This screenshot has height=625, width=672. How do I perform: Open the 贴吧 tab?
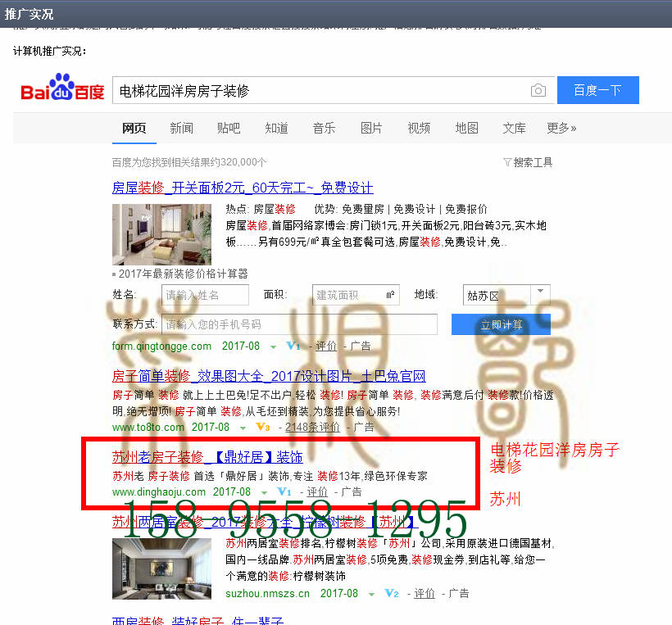tap(229, 128)
